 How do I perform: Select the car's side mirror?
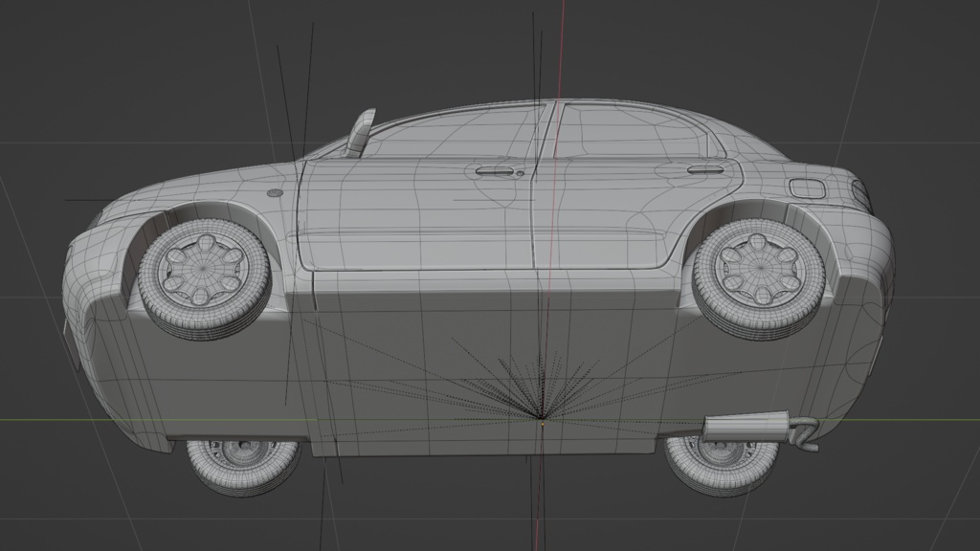tap(361, 132)
